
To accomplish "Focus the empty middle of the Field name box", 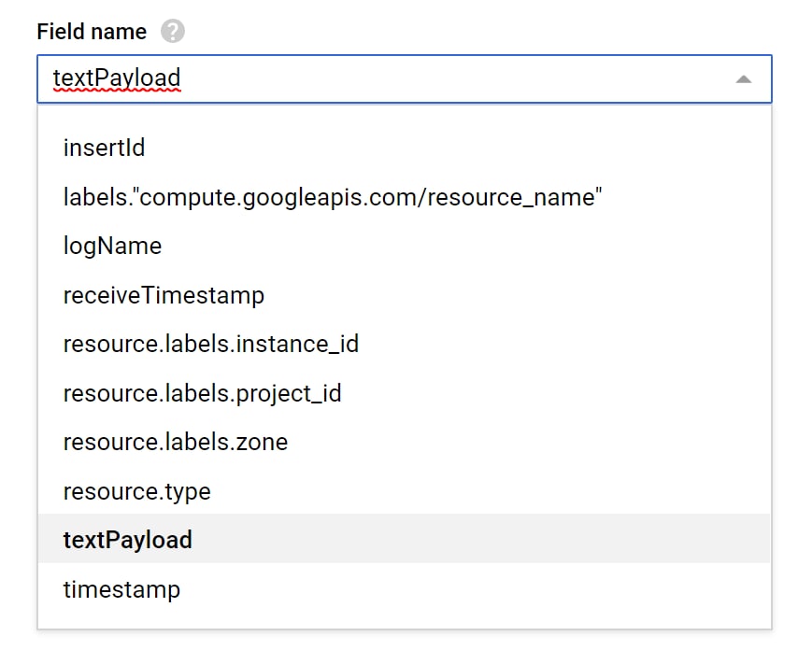I will (x=456, y=78).
